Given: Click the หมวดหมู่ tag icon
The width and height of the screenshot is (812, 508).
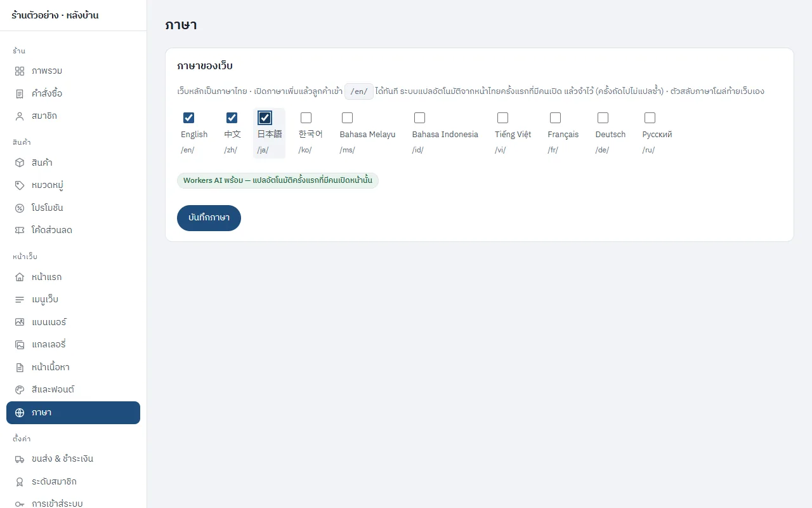Looking at the screenshot, I should click(20, 185).
